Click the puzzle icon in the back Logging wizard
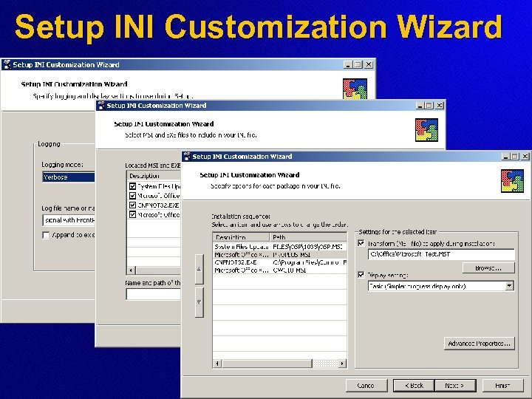Image resolution: width=532 pixels, height=399 pixels. [355, 89]
